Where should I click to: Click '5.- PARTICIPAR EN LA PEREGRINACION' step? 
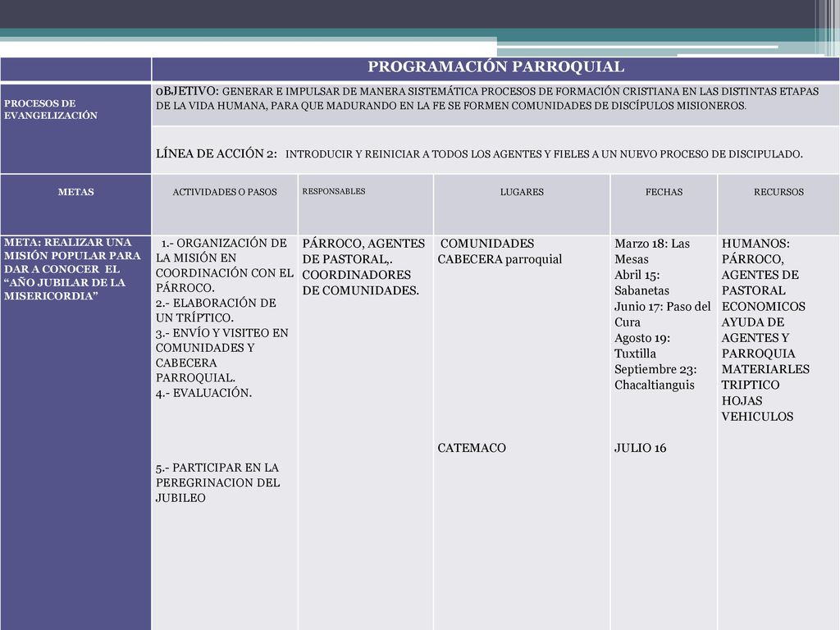click(x=217, y=482)
